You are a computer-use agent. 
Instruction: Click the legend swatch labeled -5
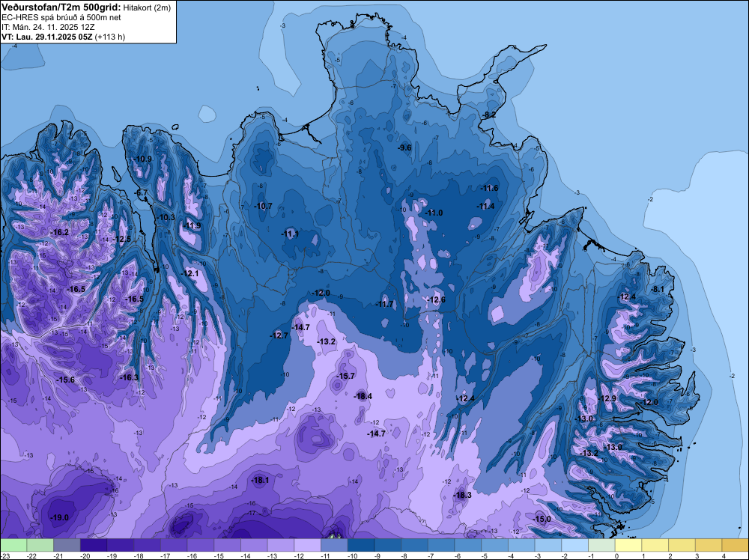[495, 545]
